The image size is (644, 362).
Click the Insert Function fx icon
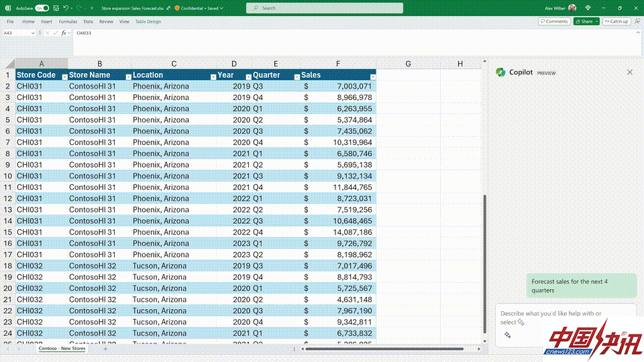64,33
